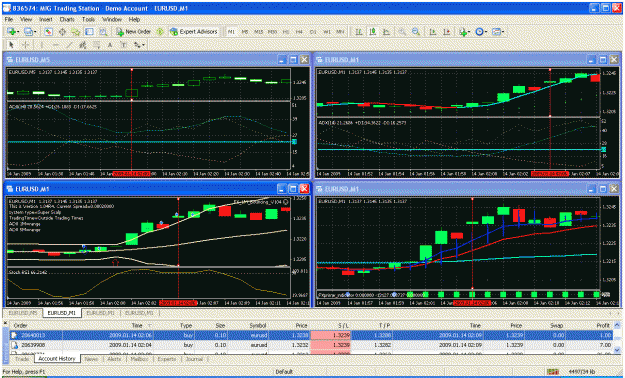Open the Insert menu
Viewport: 625px width, 378px height.
click(x=46, y=19)
